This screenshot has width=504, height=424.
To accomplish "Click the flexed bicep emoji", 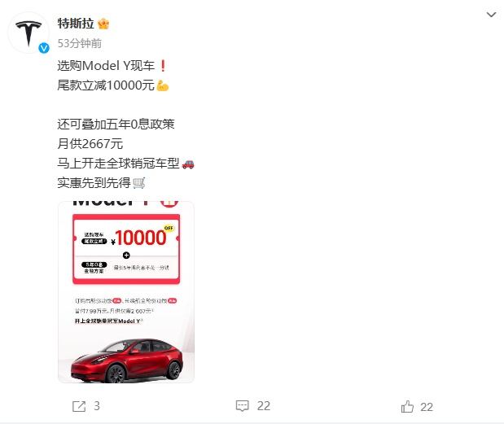I will coord(163,85).
